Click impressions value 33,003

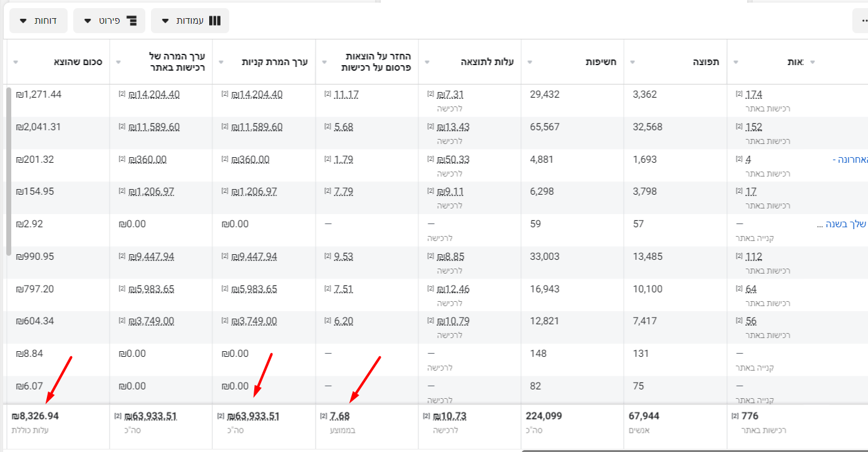point(545,256)
